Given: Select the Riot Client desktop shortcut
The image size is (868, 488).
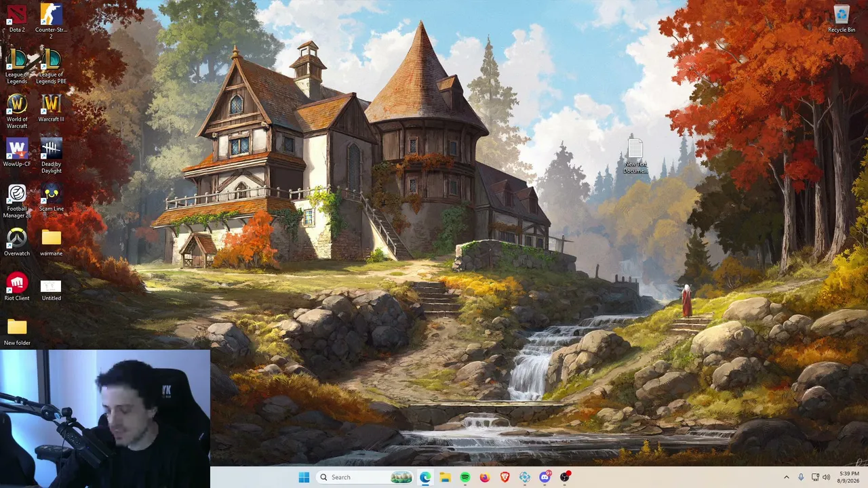Looking at the screenshot, I should (17, 287).
